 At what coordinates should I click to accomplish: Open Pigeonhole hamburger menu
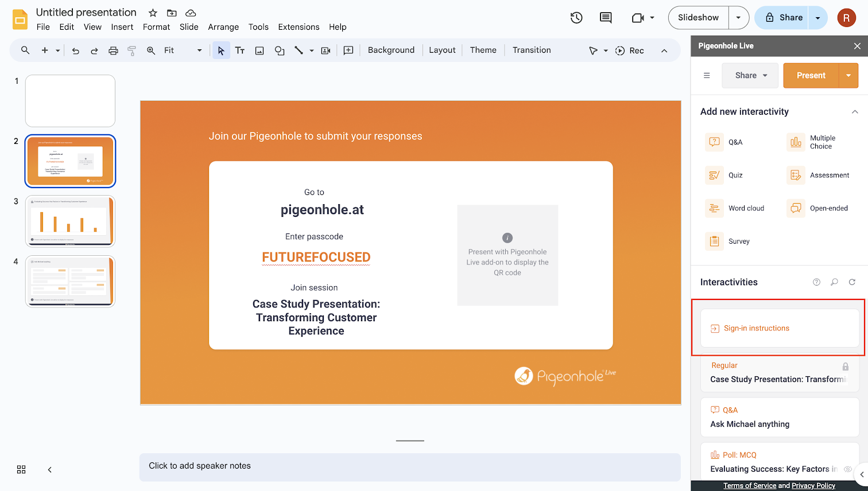coord(707,75)
